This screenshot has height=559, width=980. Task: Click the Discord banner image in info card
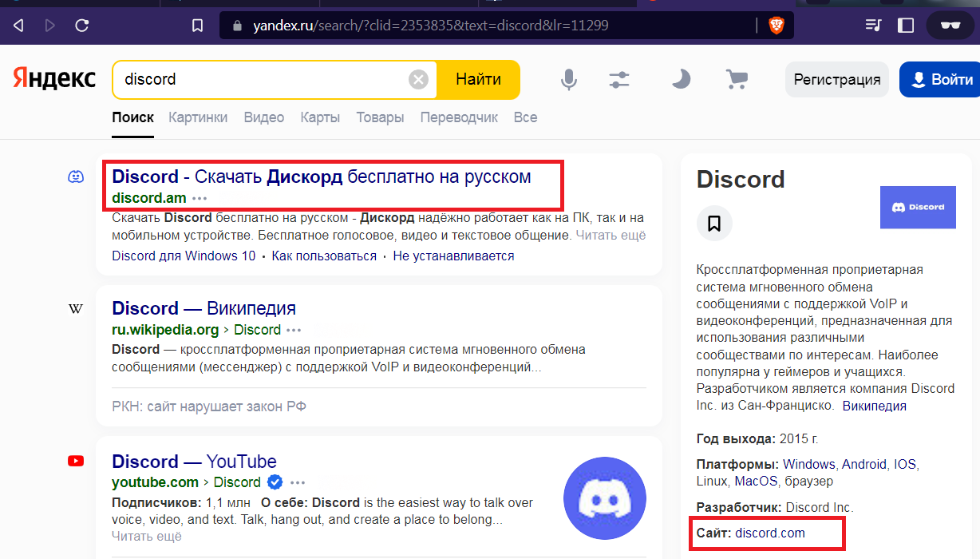[x=918, y=208]
